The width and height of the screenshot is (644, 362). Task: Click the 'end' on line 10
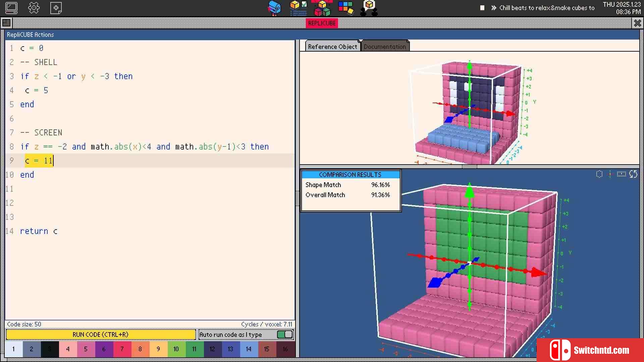[x=27, y=175]
